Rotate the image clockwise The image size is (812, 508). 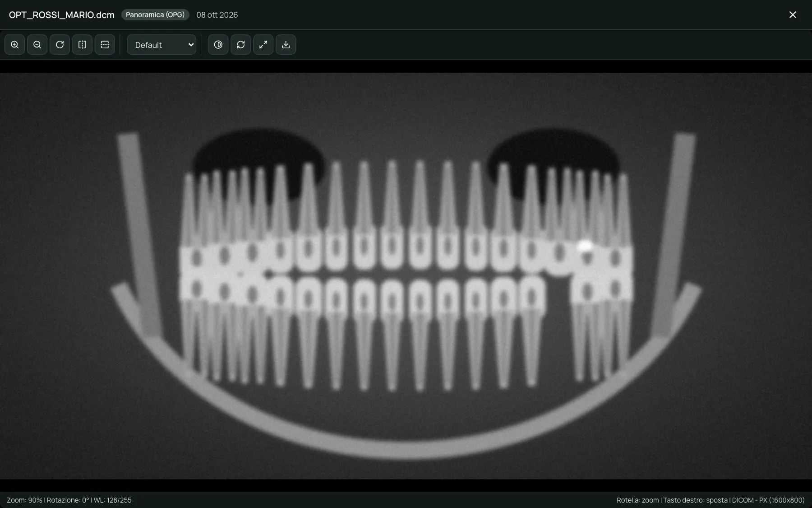(x=60, y=45)
